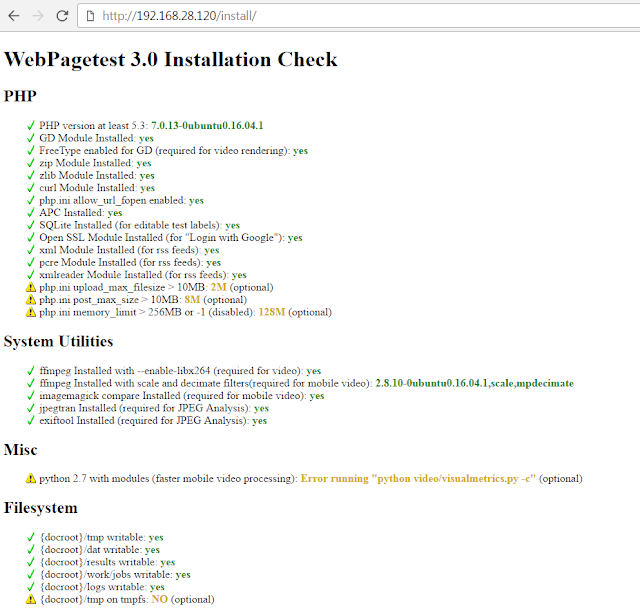
Task: Click the warning icon beside upload_max_filesize
Action: point(31,287)
